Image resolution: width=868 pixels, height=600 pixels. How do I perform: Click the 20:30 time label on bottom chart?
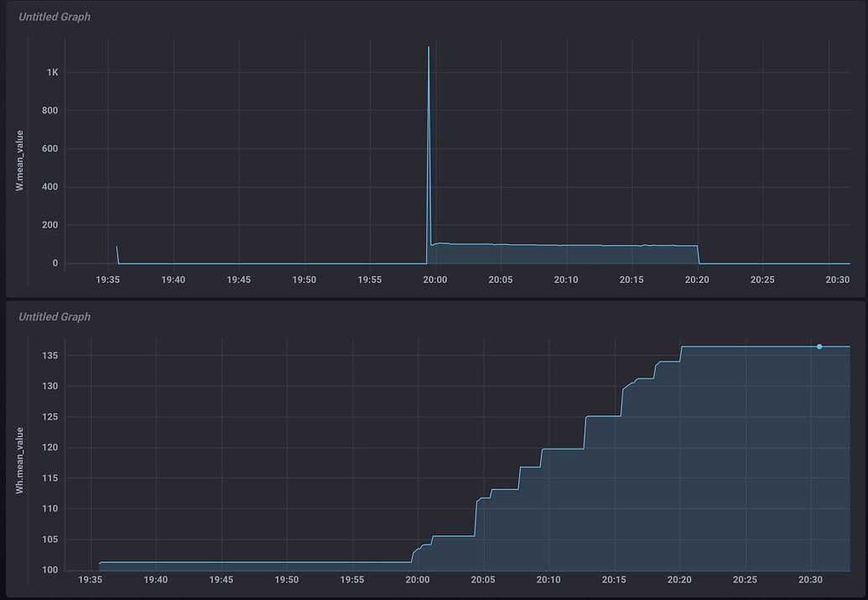pyautogui.click(x=809, y=579)
